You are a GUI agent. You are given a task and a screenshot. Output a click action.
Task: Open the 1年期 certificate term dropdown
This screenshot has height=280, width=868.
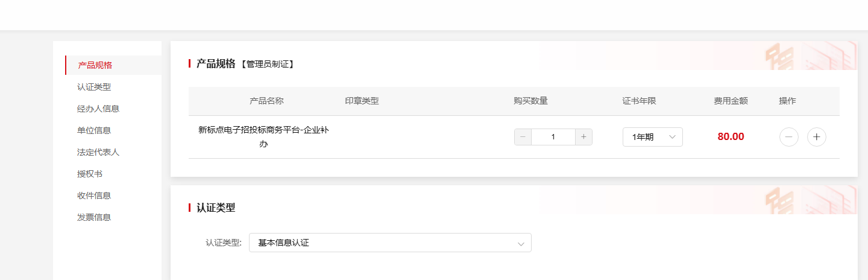(652, 137)
